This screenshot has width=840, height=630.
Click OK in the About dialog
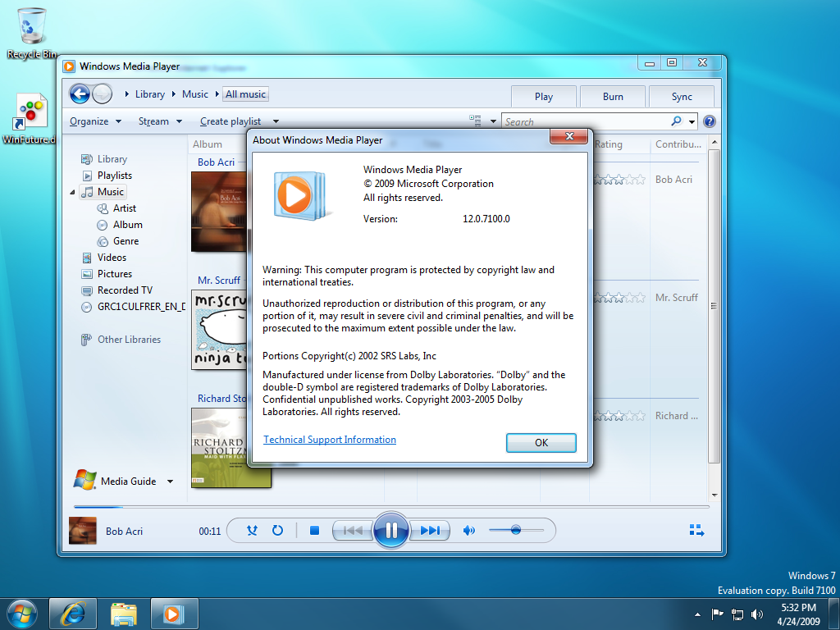coord(541,443)
